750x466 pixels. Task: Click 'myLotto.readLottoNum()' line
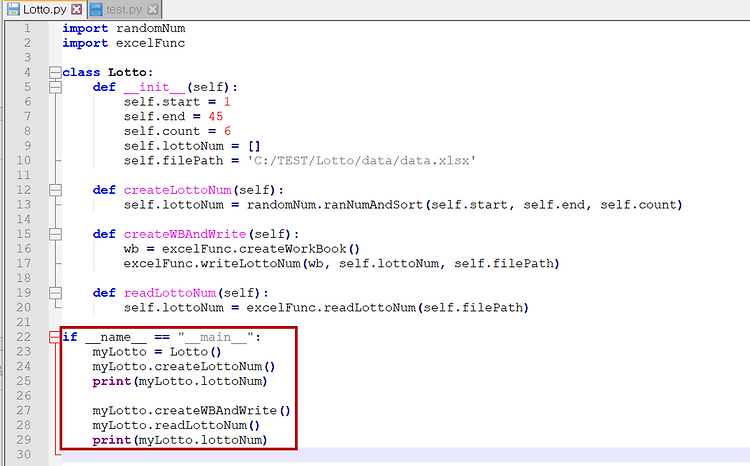click(x=176, y=425)
